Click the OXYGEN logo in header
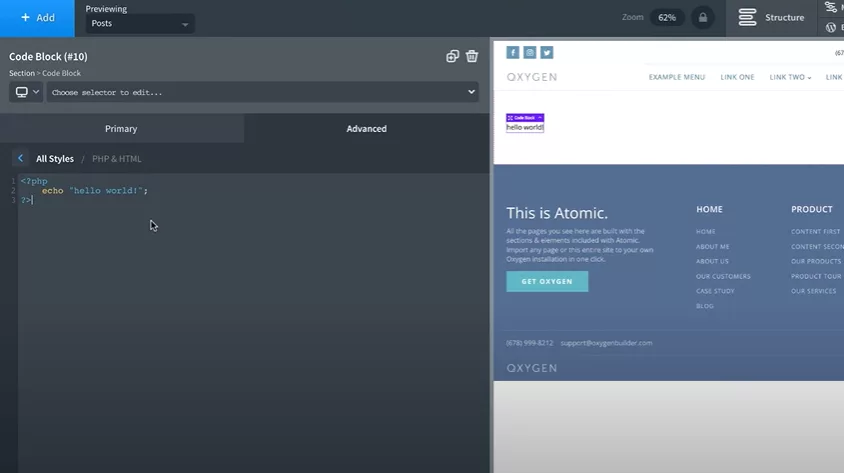This screenshot has height=473, width=844. (x=532, y=77)
